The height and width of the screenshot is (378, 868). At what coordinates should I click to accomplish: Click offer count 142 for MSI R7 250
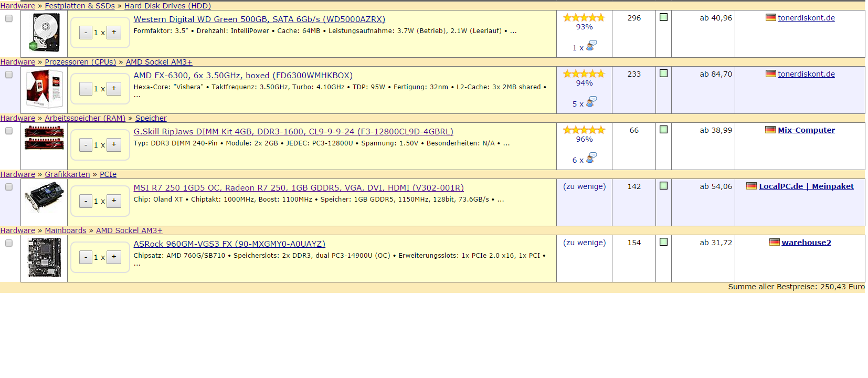coord(634,186)
